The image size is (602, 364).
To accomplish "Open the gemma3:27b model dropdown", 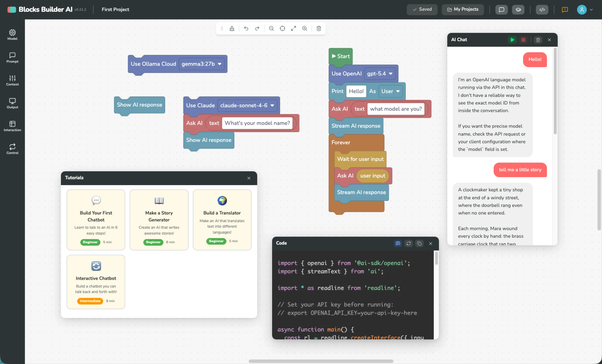I will [202, 64].
